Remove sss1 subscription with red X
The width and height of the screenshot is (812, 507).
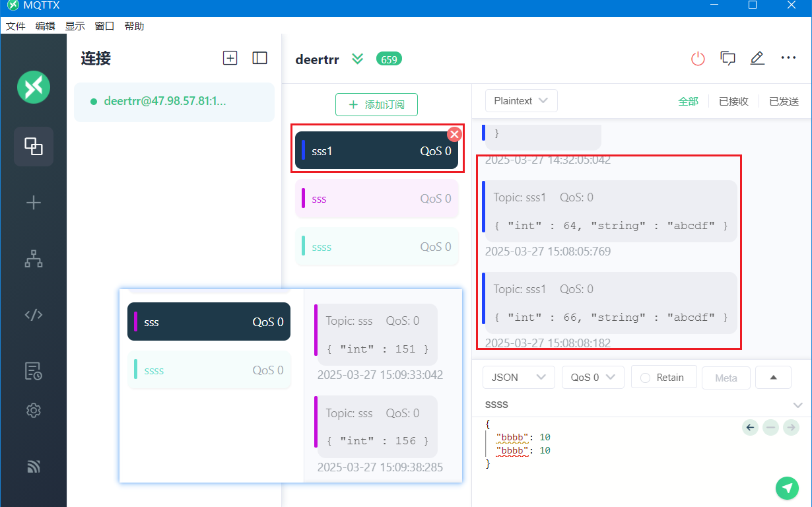[x=454, y=134]
